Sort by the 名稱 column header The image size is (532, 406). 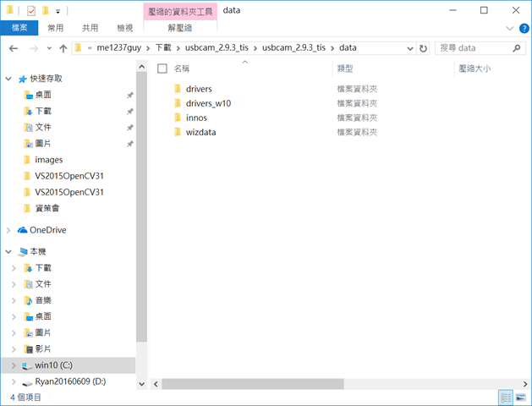tap(182, 69)
